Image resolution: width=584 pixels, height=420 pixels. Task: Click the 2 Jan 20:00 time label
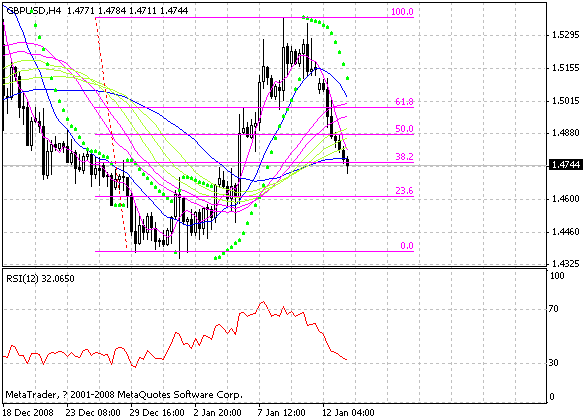tap(218, 413)
